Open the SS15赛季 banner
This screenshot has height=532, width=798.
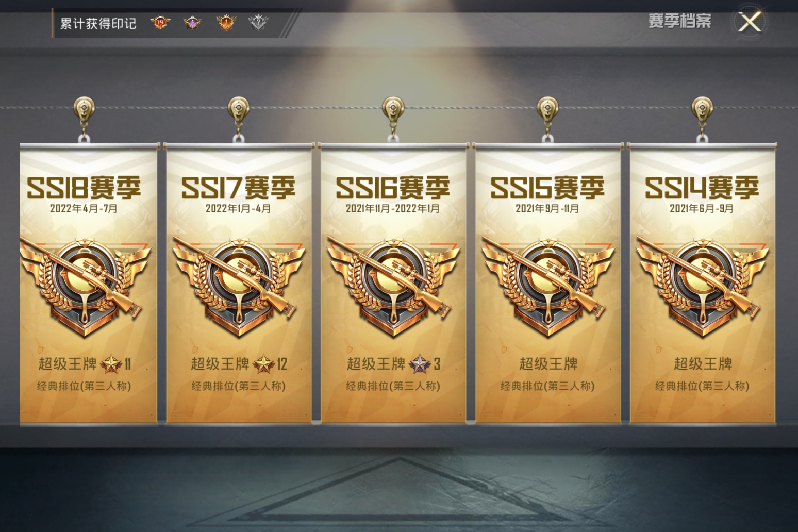547,284
